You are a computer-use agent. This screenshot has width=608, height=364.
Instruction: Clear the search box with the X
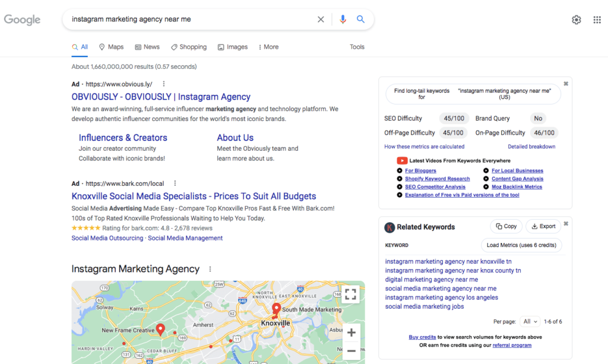(321, 20)
